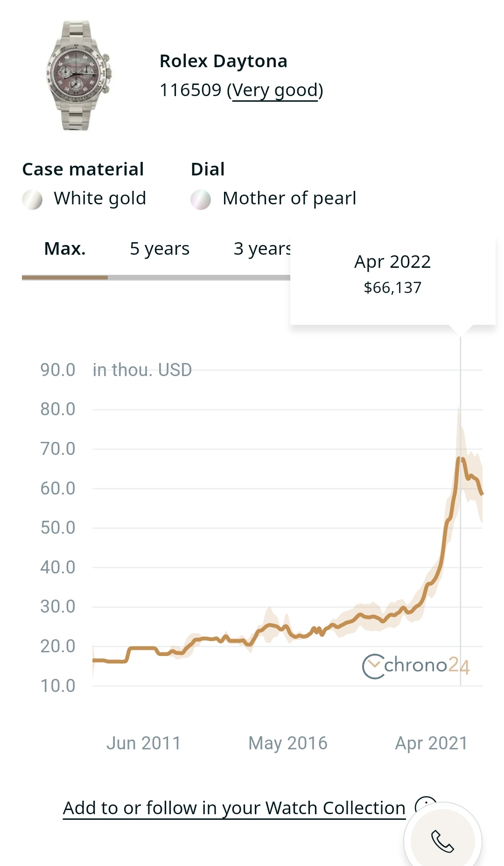Open the info icon beside Watch Collection
This screenshot has width=504, height=866.
[425, 804]
